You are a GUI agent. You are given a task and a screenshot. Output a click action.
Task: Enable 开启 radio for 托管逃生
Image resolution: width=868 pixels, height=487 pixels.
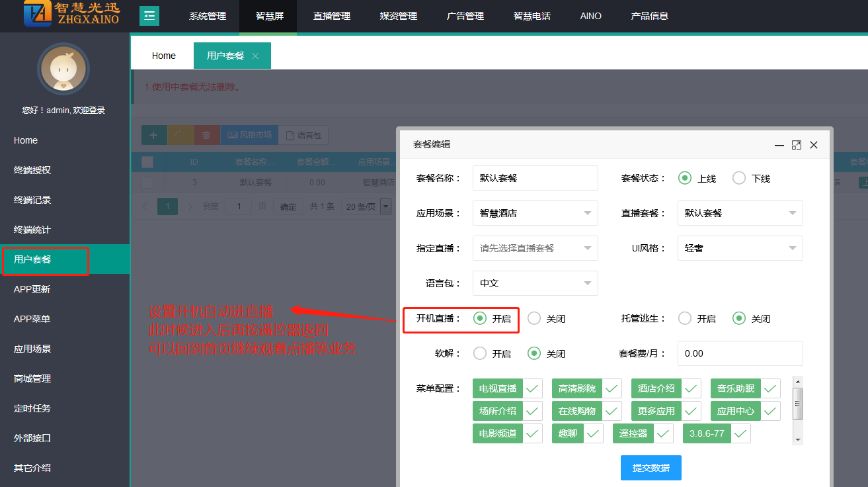point(685,319)
